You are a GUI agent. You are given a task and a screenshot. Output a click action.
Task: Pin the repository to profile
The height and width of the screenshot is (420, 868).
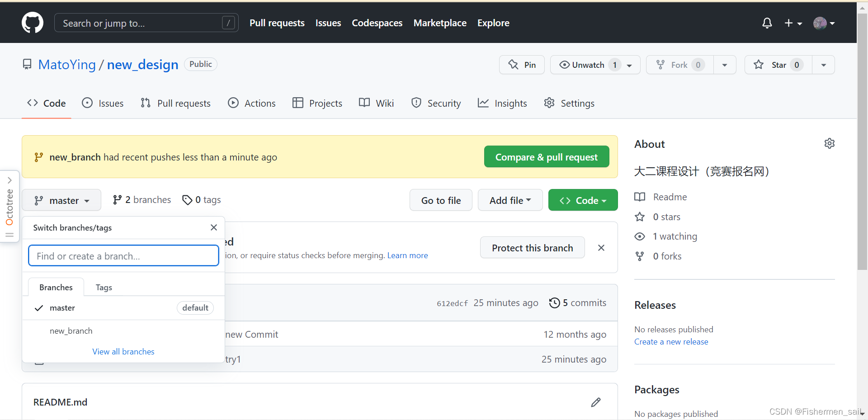click(522, 65)
